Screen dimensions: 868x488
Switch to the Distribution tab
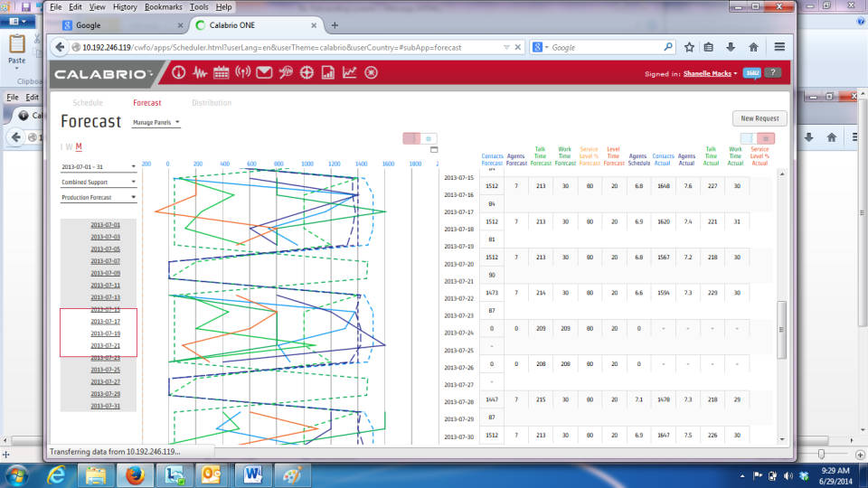pyautogui.click(x=212, y=103)
